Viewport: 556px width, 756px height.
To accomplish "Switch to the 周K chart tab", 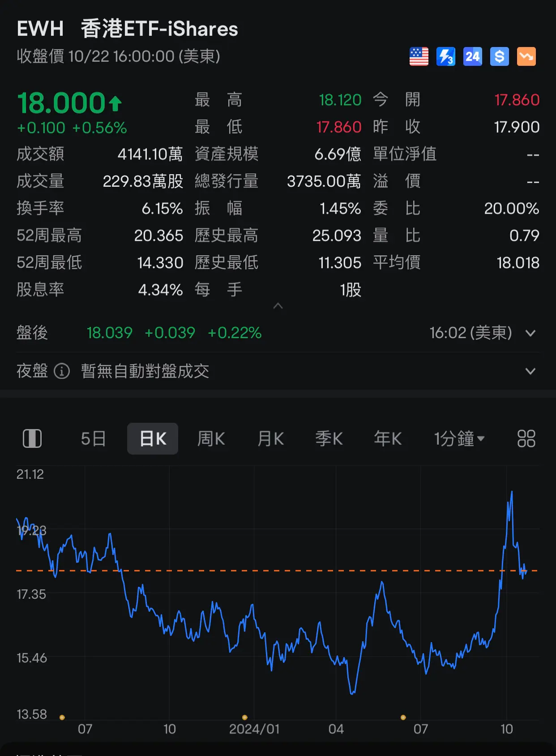I will (211, 438).
